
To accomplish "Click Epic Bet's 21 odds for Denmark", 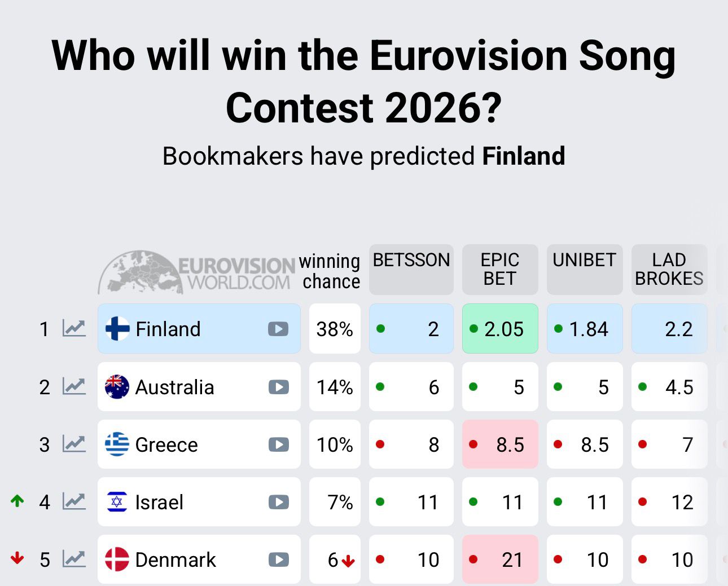I will 500,559.
